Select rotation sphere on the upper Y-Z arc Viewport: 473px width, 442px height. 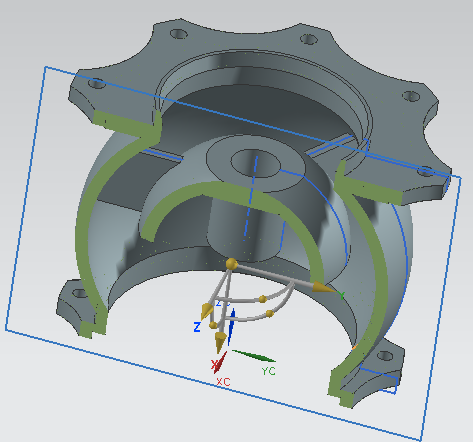click(263, 299)
